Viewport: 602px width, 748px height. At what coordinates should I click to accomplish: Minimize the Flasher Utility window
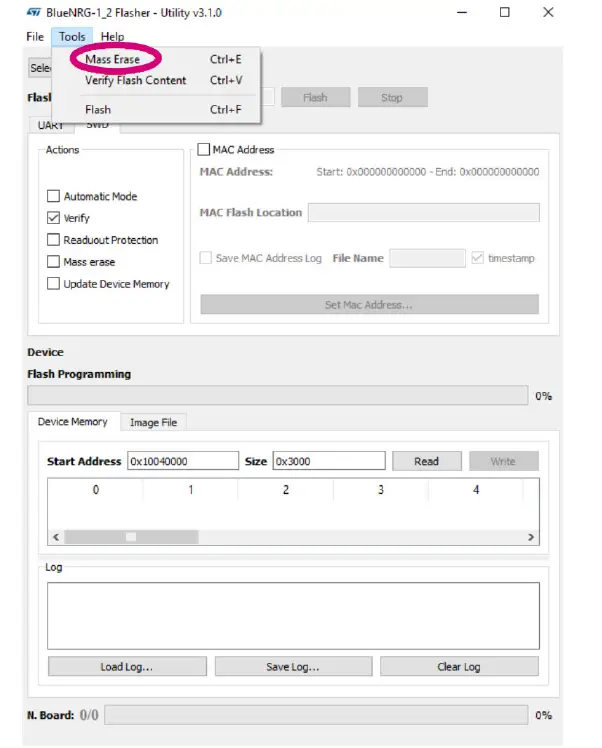coord(462,12)
